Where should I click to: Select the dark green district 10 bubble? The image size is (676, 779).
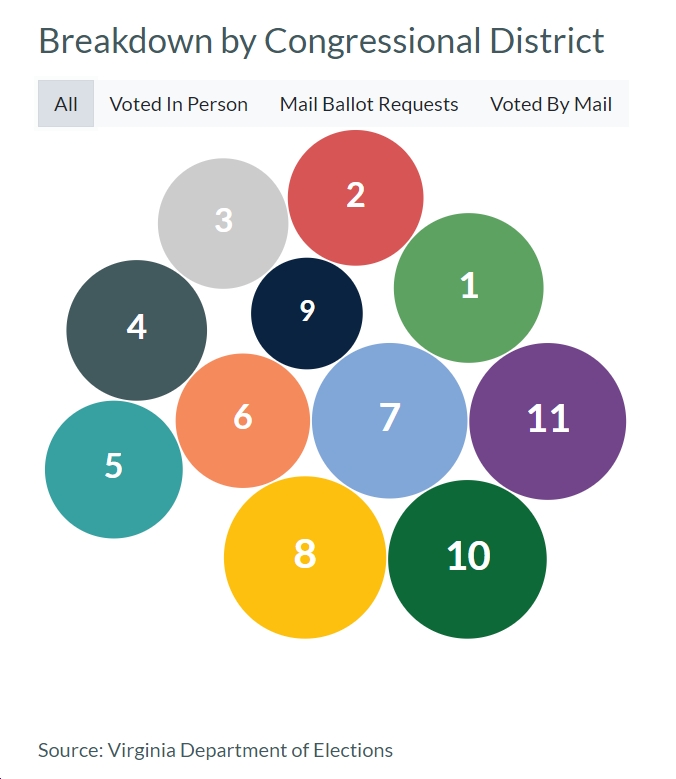coord(467,559)
